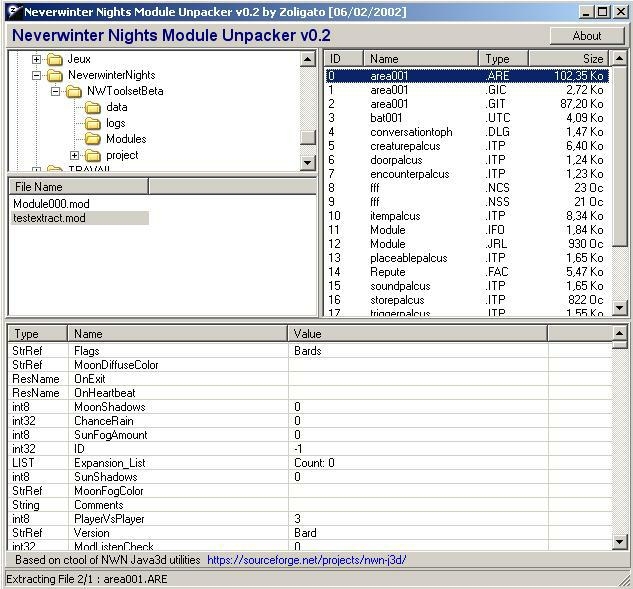Collapse the NWToolsetBeta tree node

(x=56, y=91)
